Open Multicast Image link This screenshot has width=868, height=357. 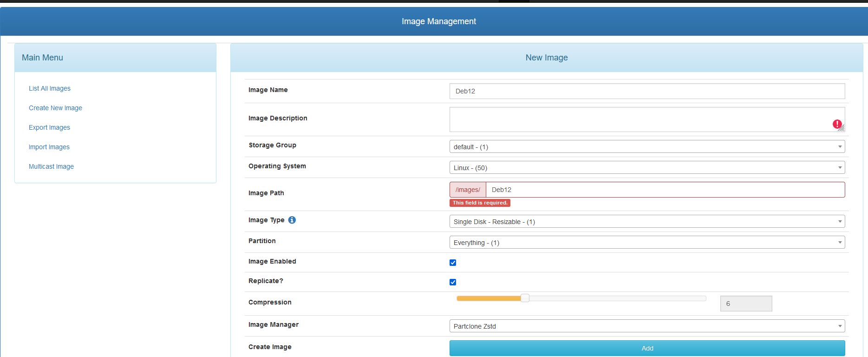tap(51, 166)
